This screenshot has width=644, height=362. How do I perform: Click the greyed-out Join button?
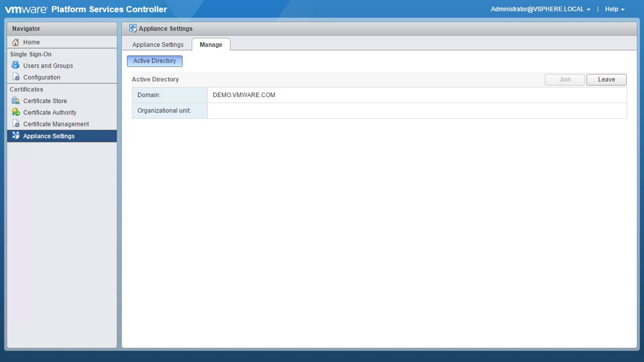[x=565, y=79]
